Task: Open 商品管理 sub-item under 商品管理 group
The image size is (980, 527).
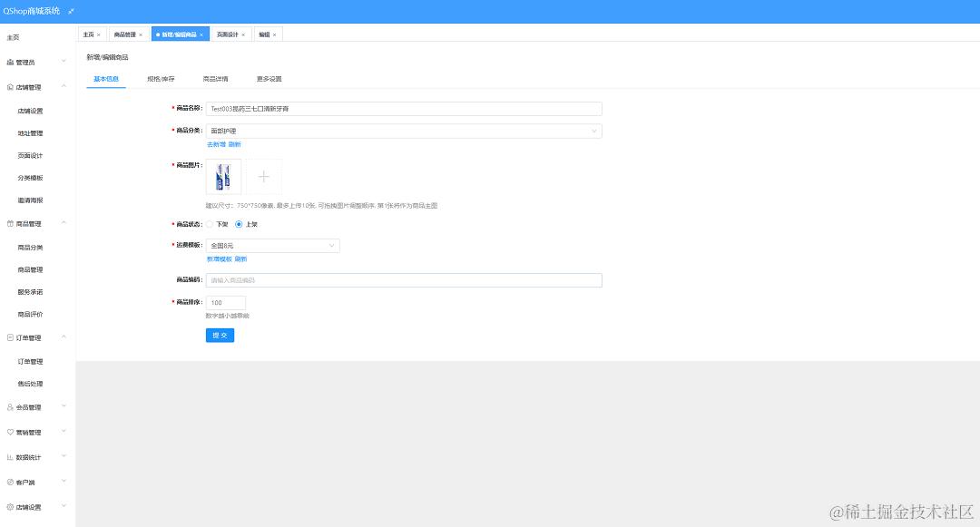Action: pos(30,270)
